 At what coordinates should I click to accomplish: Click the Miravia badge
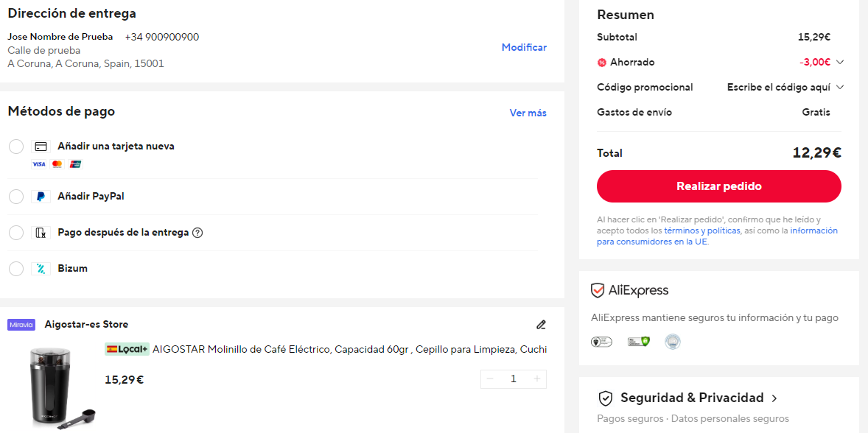[x=21, y=325]
